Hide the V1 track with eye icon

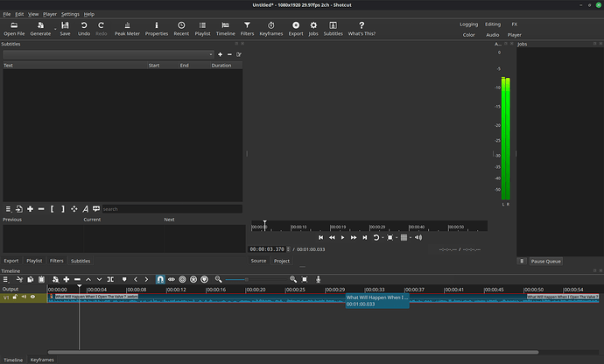point(32,297)
